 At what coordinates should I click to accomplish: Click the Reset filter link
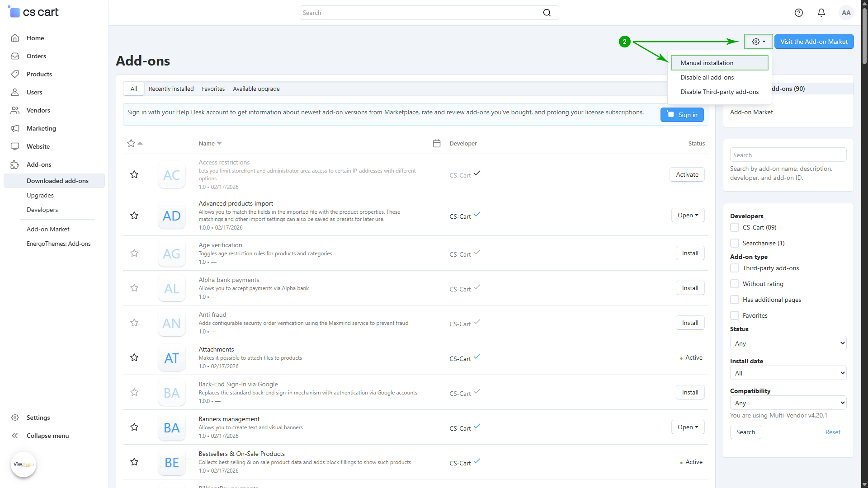point(832,432)
